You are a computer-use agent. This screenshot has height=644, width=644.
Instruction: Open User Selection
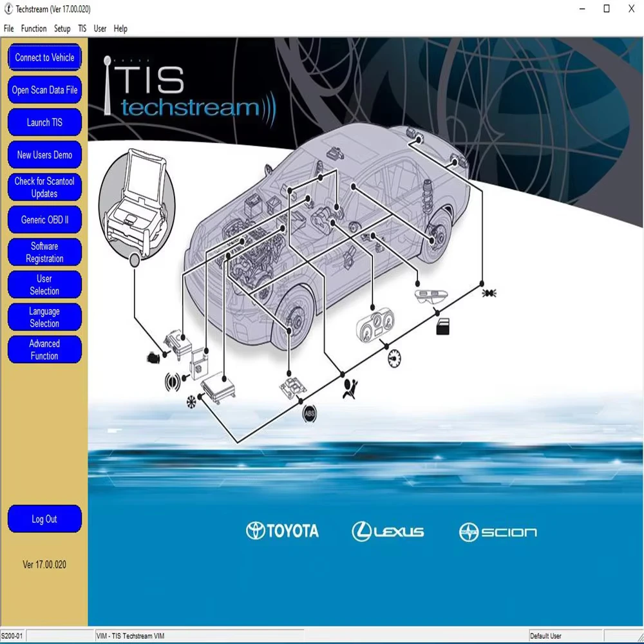click(44, 284)
